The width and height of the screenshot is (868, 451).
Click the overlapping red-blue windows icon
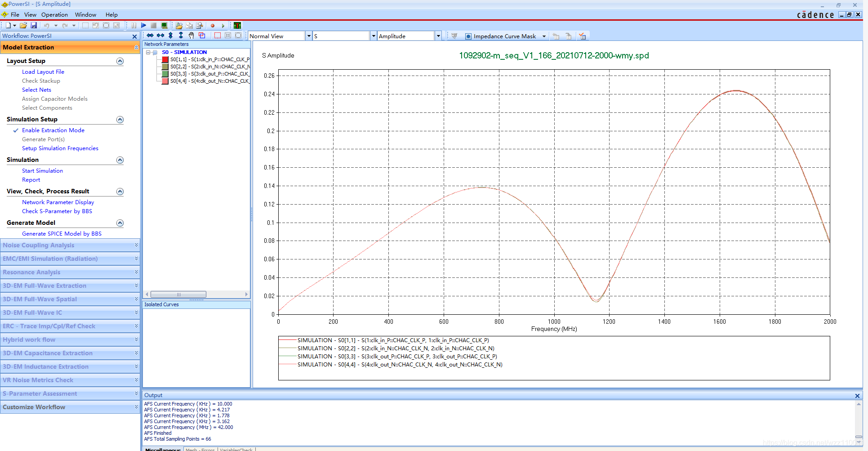[202, 36]
